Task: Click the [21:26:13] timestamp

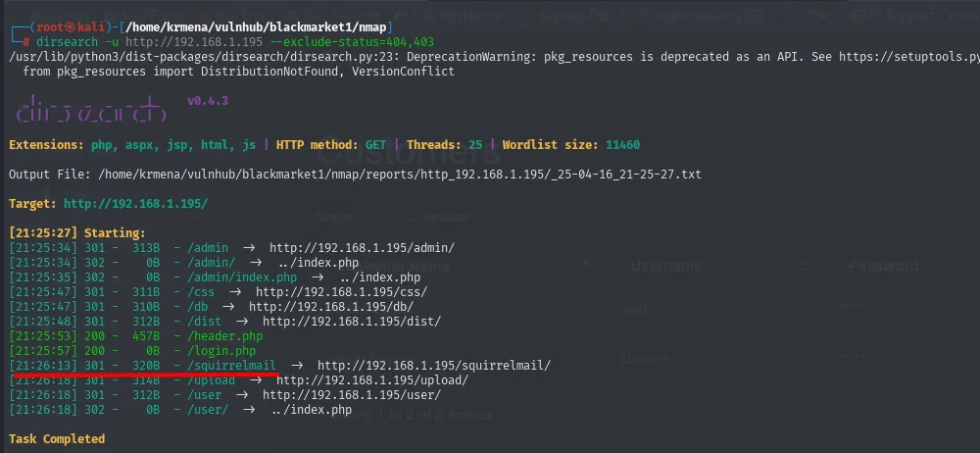Action: tap(43, 366)
